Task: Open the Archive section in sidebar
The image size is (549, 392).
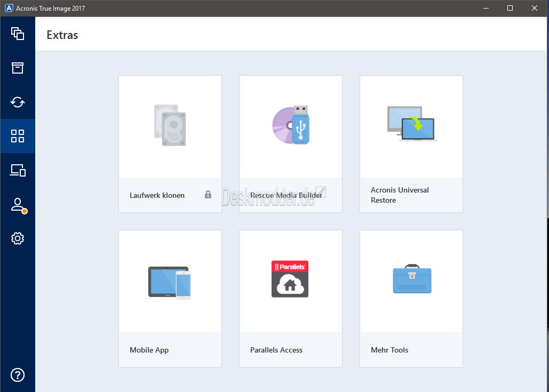Action: [x=18, y=68]
